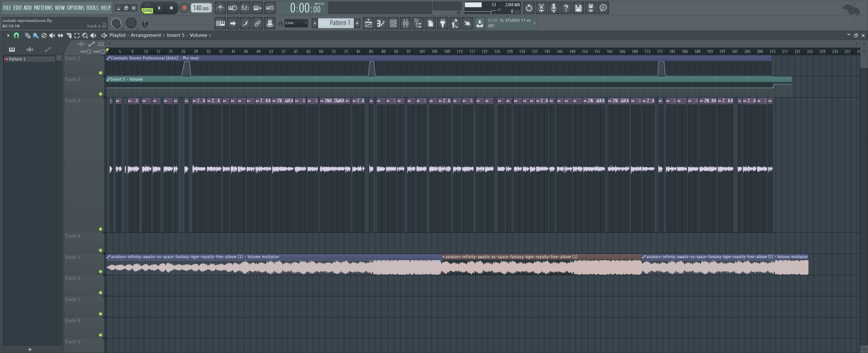Toggle loop recording icon

coord(270,8)
